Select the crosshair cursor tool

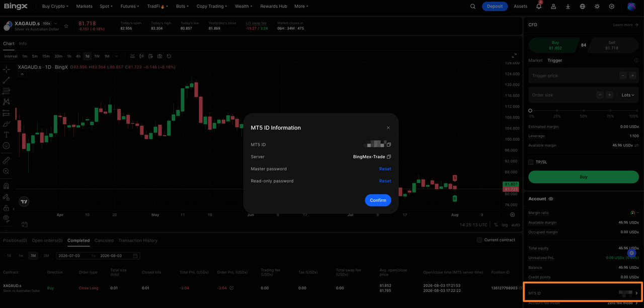[x=6, y=69]
